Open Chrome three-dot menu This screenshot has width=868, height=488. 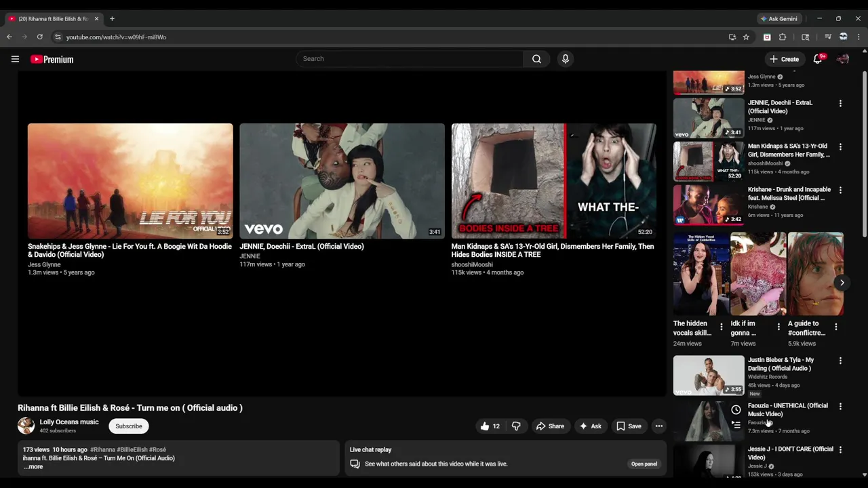tap(859, 37)
